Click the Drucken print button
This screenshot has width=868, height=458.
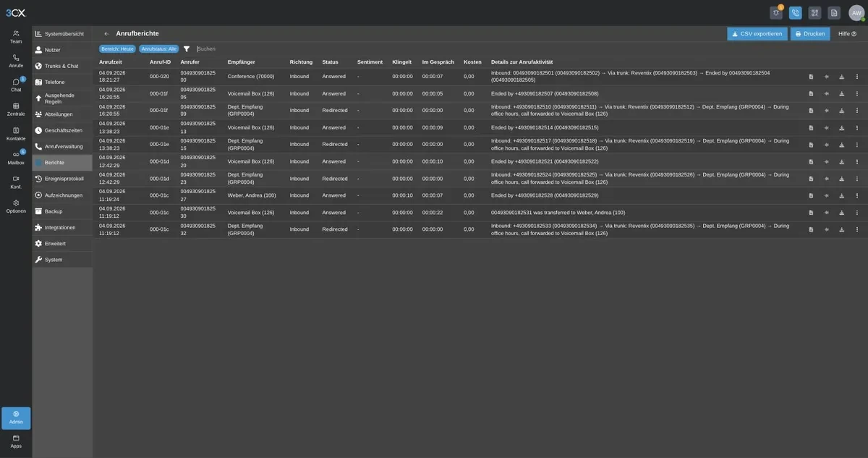tap(810, 34)
